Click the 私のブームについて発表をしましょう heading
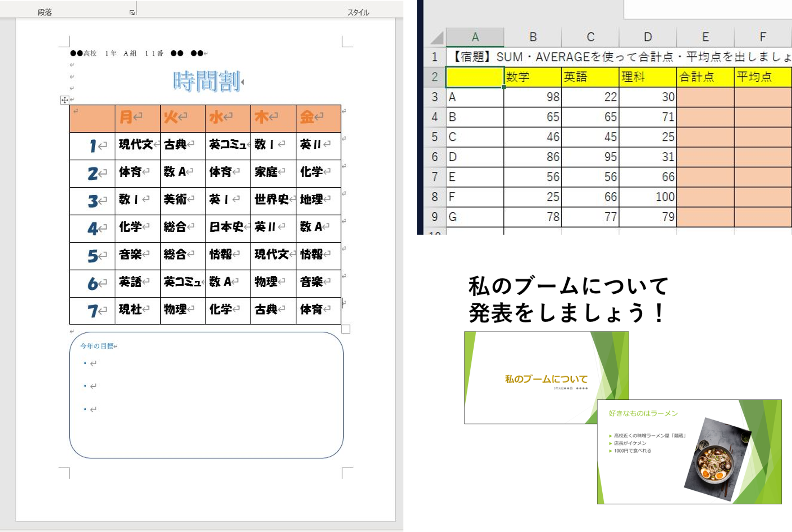Viewport: 792px width, 532px height. (x=569, y=299)
